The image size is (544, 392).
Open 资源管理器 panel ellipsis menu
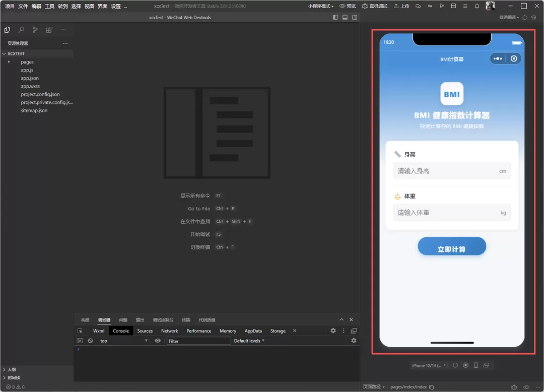[x=65, y=43]
